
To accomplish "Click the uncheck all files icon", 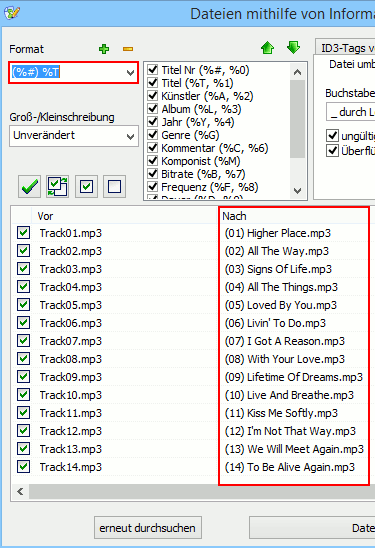I will (x=115, y=187).
